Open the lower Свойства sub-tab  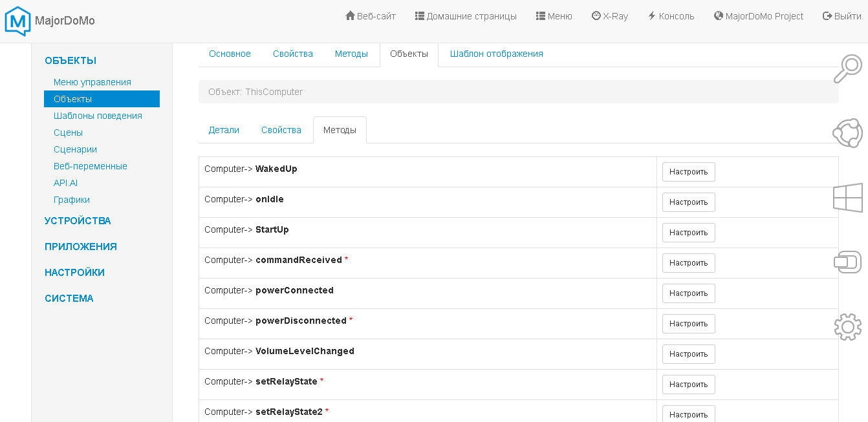(x=281, y=130)
